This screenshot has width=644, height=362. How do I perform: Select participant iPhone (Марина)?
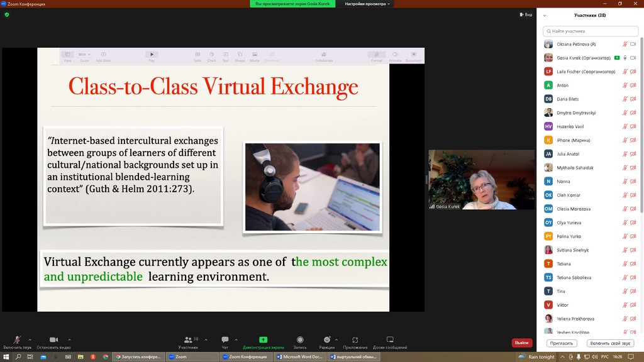point(590,140)
